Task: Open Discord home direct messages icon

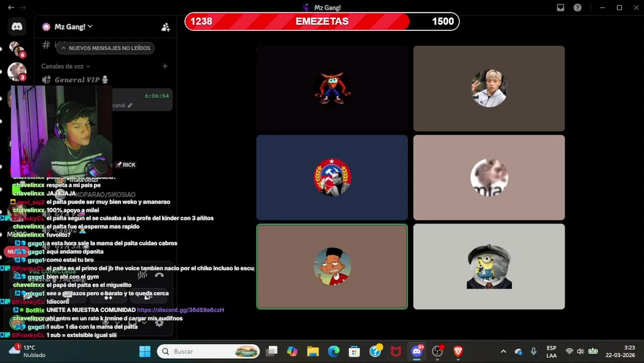Action: pos(17,27)
